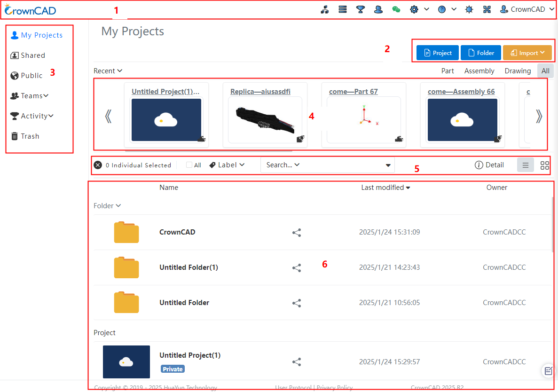Open the CrownCAD folder icon
Screen dimensions: 558x392
point(126,232)
